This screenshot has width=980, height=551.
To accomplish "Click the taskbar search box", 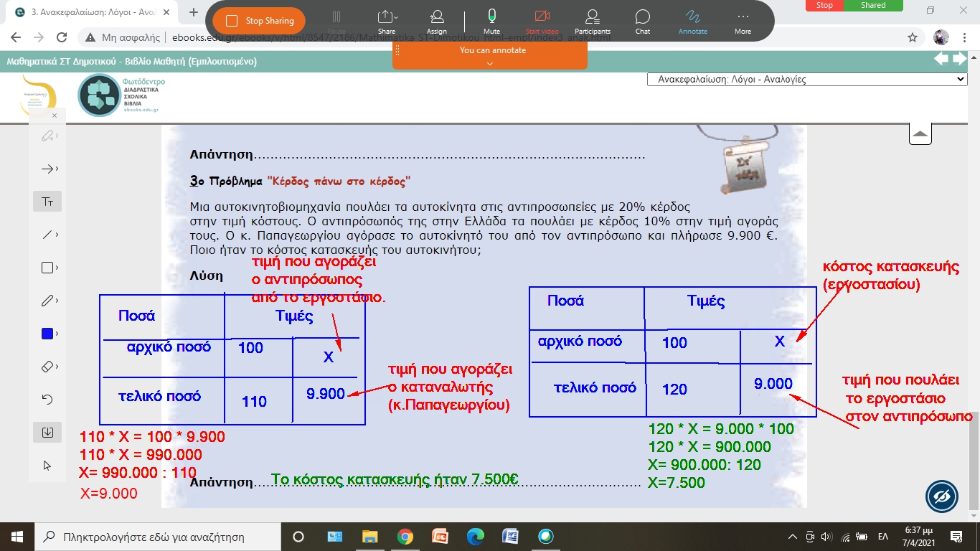I will [x=159, y=536].
